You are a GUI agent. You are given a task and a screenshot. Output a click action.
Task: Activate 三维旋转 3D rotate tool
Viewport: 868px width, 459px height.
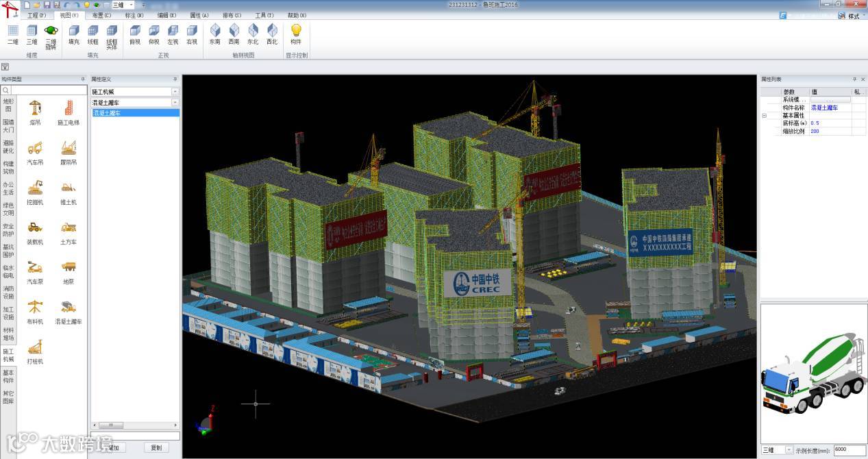[x=51, y=37]
